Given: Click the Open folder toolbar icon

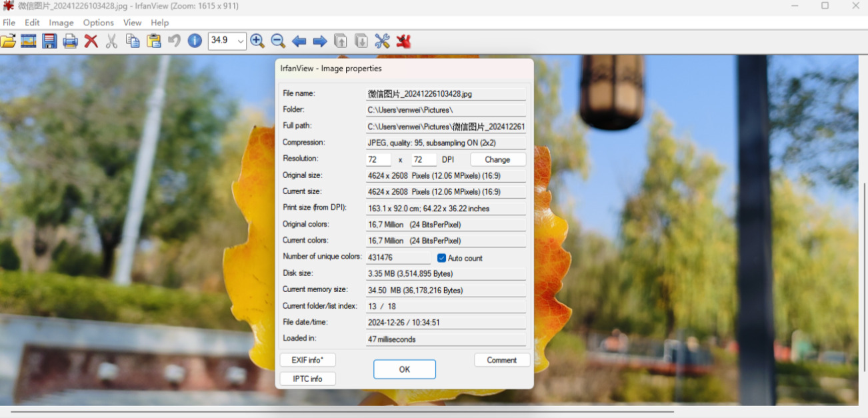Looking at the screenshot, I should point(8,41).
